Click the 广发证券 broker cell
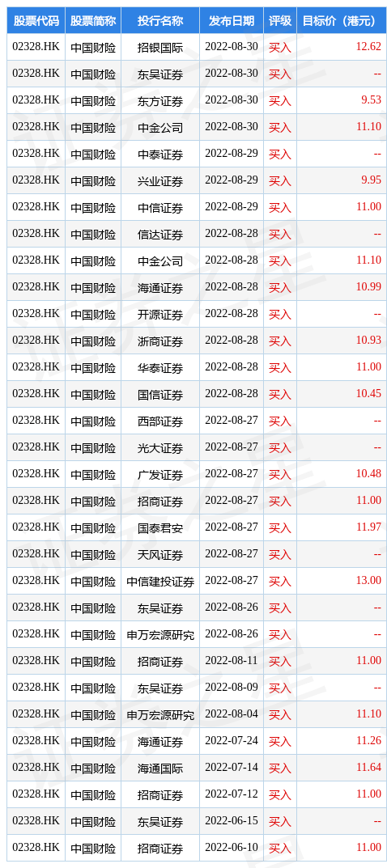The width and height of the screenshot is (387, 868). pyautogui.click(x=160, y=475)
